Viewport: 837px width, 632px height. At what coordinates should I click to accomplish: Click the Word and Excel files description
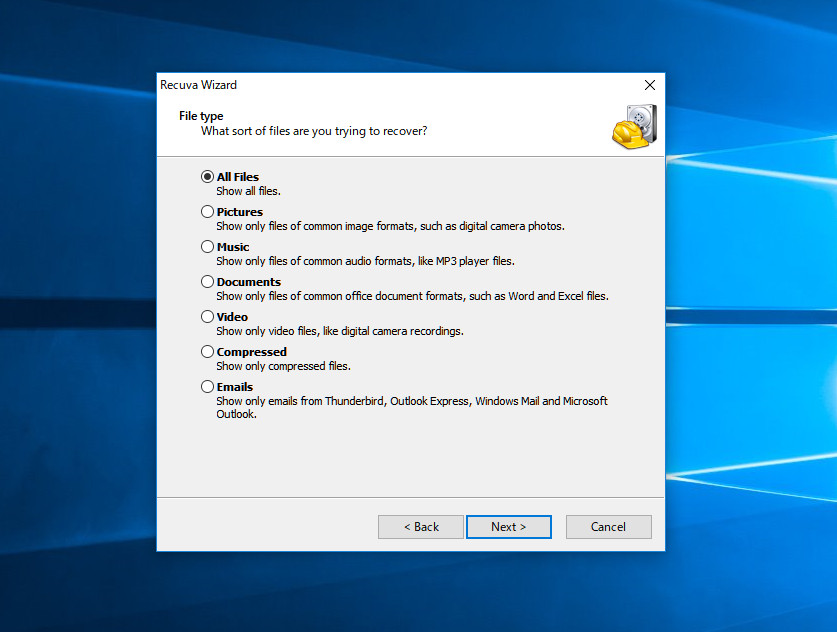click(412, 296)
